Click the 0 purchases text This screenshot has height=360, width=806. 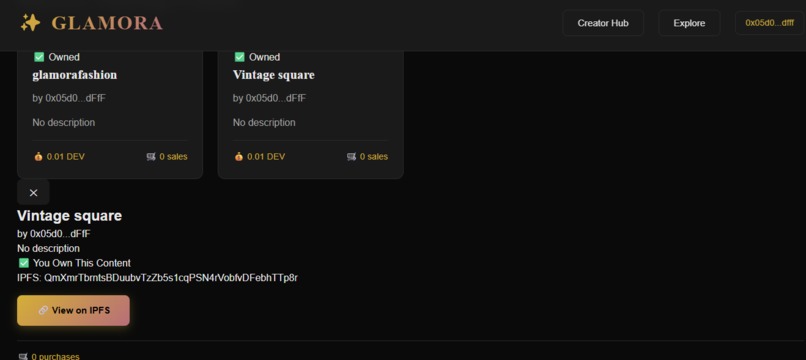[x=56, y=356]
